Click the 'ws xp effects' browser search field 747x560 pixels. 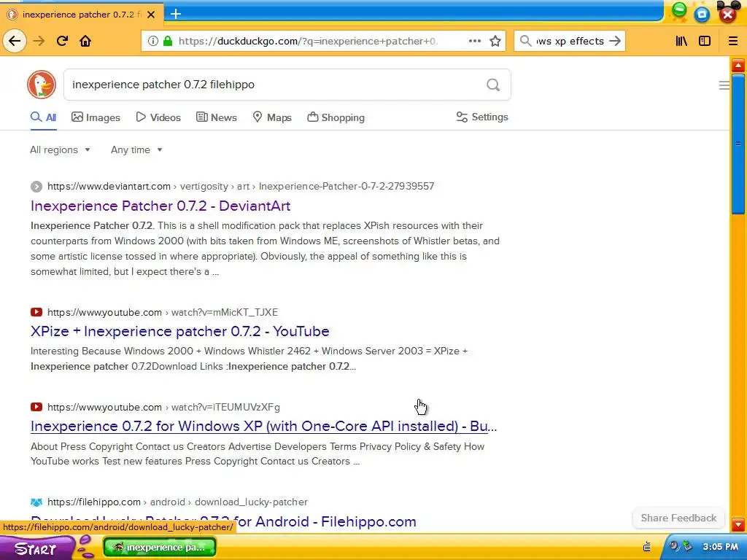[x=570, y=41]
